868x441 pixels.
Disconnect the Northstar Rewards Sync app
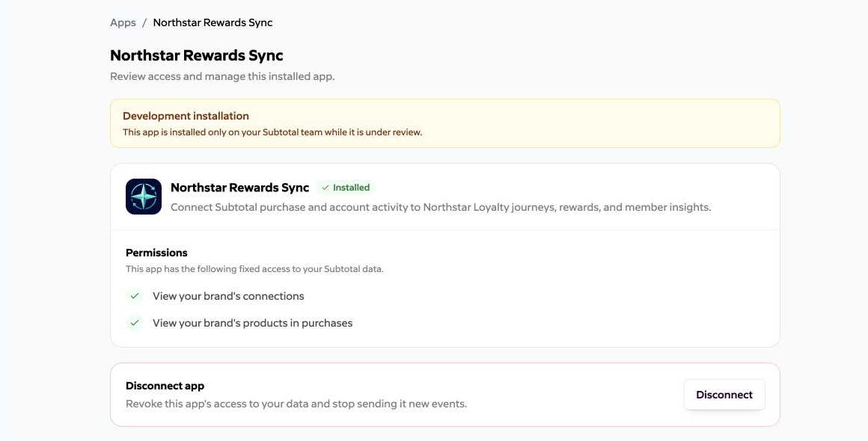click(724, 395)
